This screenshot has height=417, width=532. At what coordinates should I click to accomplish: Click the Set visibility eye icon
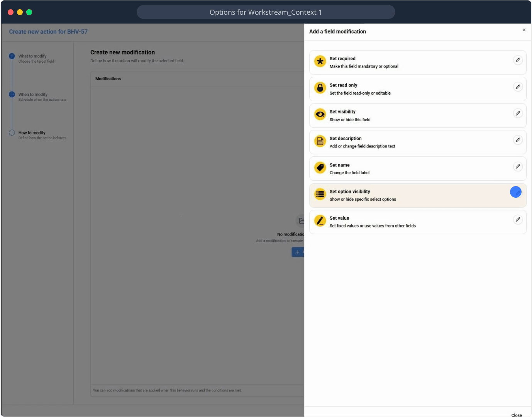point(320,115)
